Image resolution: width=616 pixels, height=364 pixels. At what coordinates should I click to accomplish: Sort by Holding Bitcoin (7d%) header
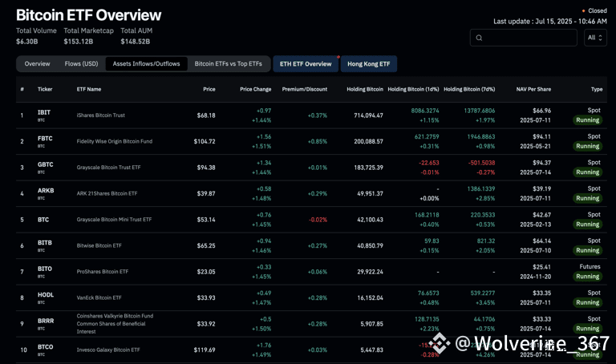coord(469,89)
